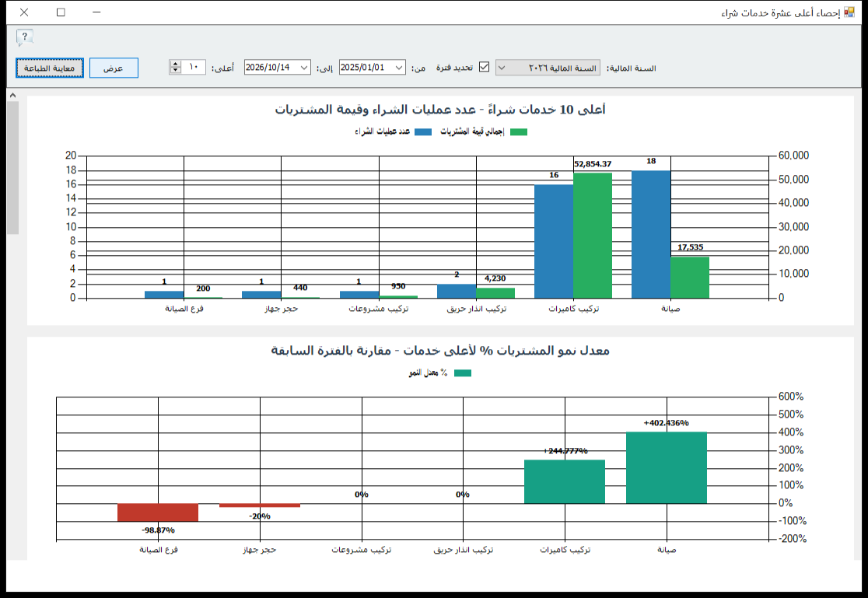Screen dimensions: 868x598
Task: Click the 60,000 axis label
Action: [x=793, y=155]
